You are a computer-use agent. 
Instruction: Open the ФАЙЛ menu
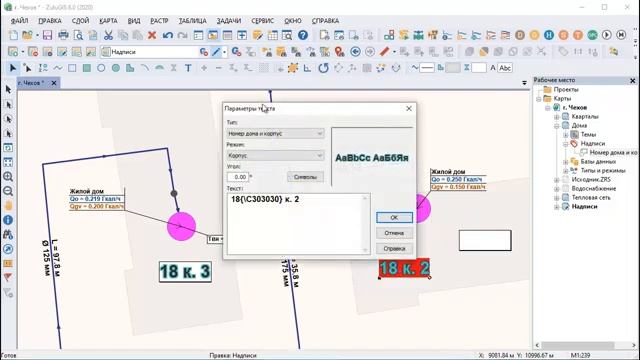click(x=20, y=21)
